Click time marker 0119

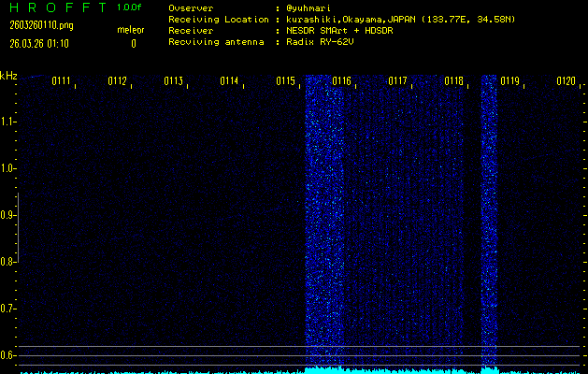click(509, 81)
